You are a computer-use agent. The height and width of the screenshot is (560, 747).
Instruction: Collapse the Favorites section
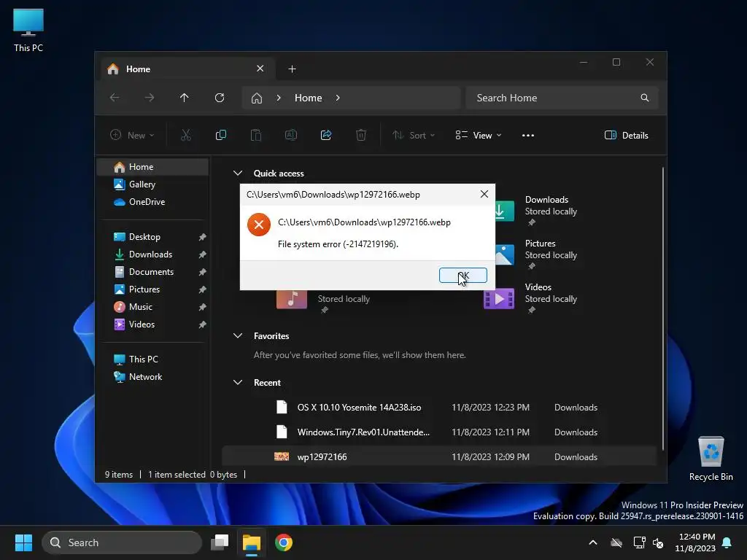coord(238,335)
